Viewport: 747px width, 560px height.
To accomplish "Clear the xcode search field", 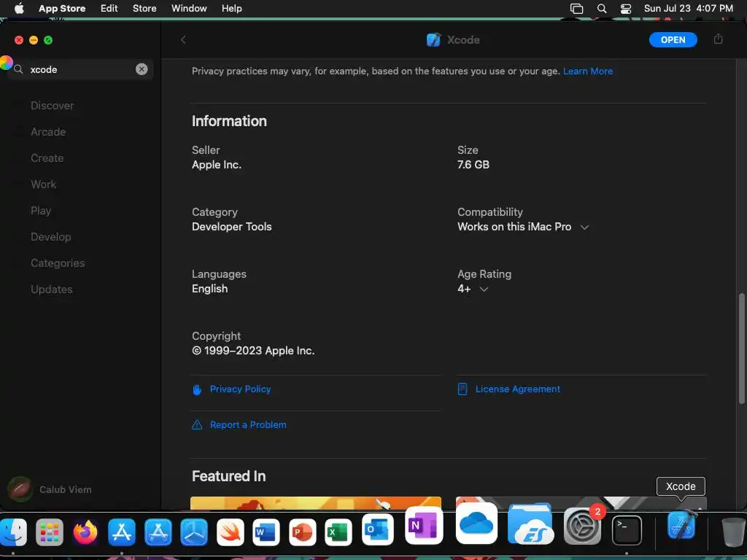I will 142,69.
